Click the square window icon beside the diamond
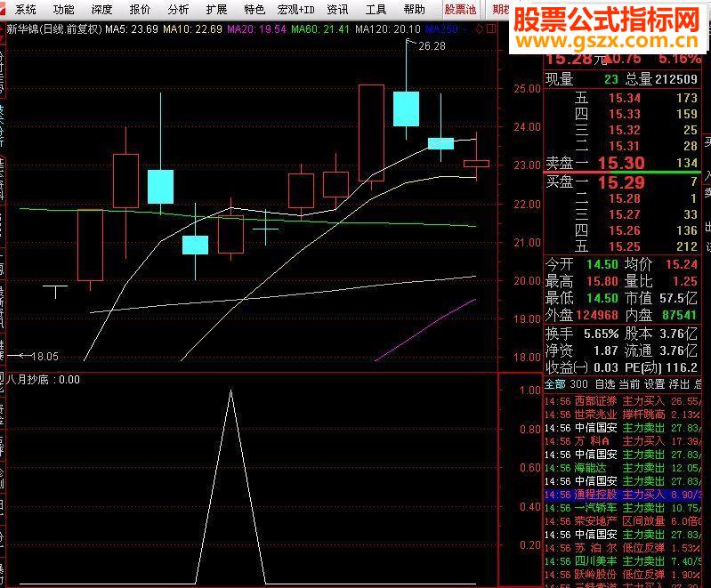The width and height of the screenshot is (711, 588). click(x=490, y=29)
